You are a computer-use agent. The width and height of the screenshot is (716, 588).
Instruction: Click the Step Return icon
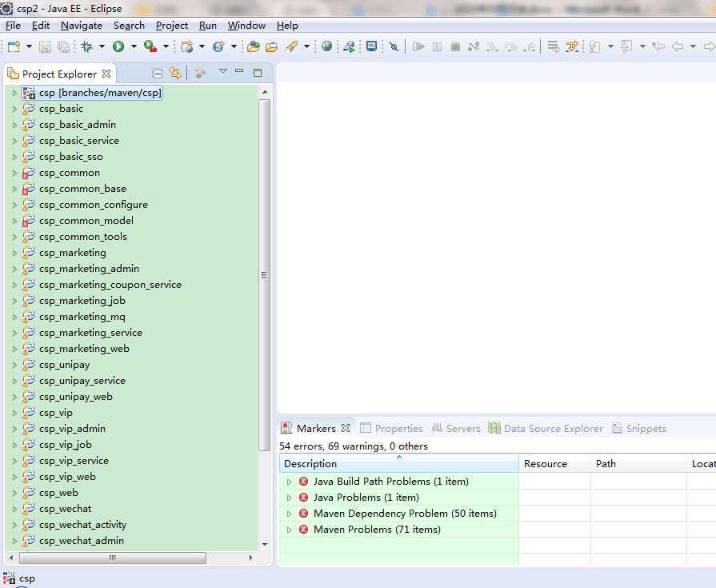[x=530, y=46]
